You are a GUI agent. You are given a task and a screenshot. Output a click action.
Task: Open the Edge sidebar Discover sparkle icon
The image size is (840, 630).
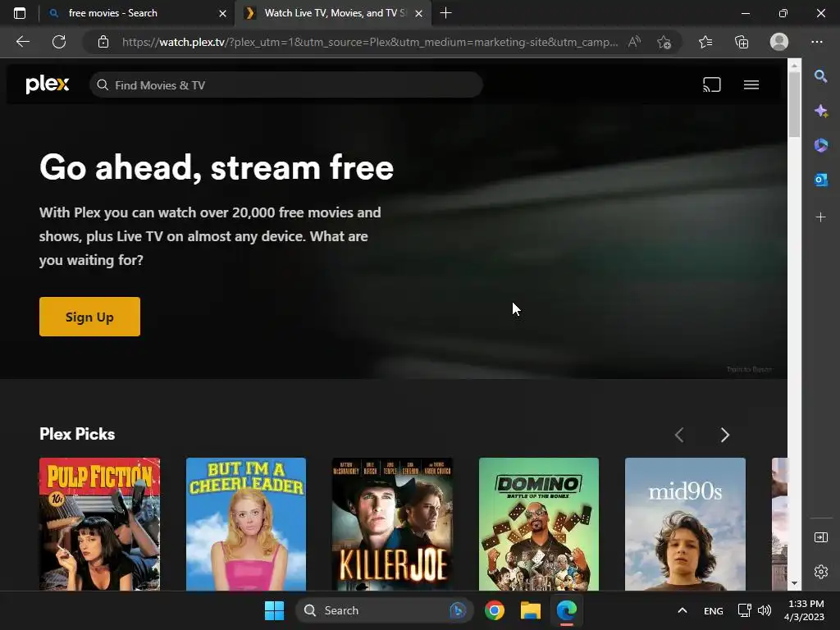tap(820, 111)
